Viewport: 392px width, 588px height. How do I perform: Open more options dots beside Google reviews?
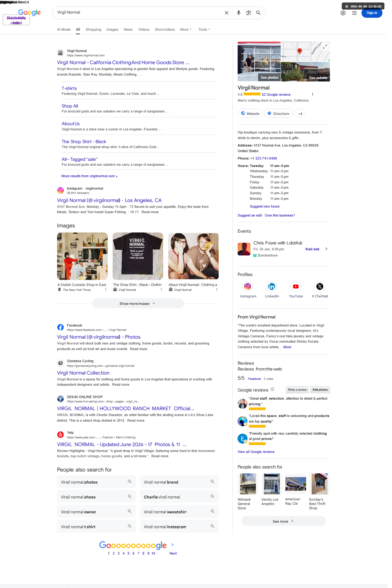click(x=312, y=94)
